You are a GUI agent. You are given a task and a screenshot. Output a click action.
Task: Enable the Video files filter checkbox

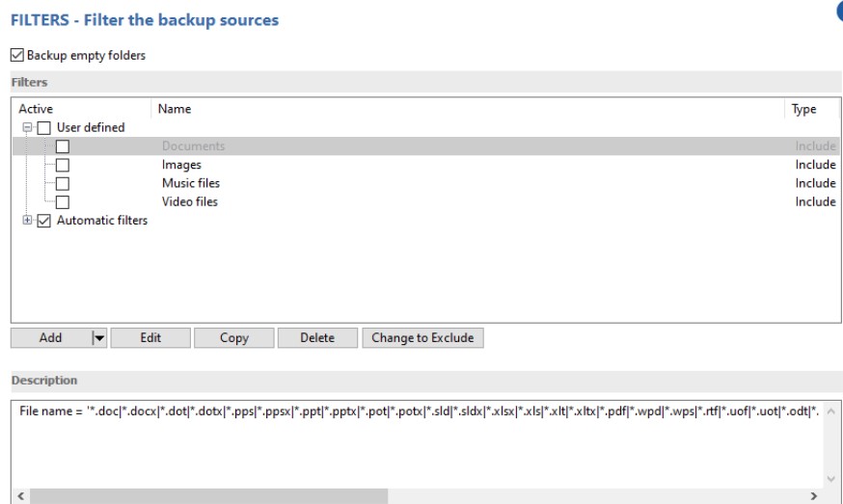(x=63, y=201)
